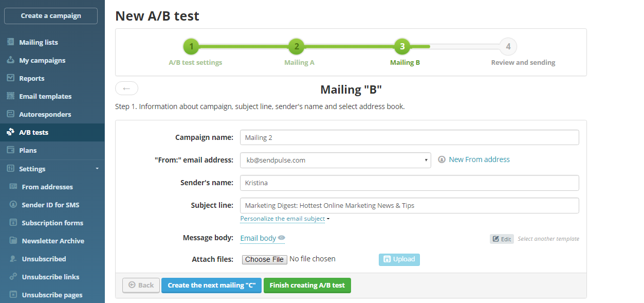Click Finish creating A/B test button
This screenshot has height=303, width=644.
307,285
